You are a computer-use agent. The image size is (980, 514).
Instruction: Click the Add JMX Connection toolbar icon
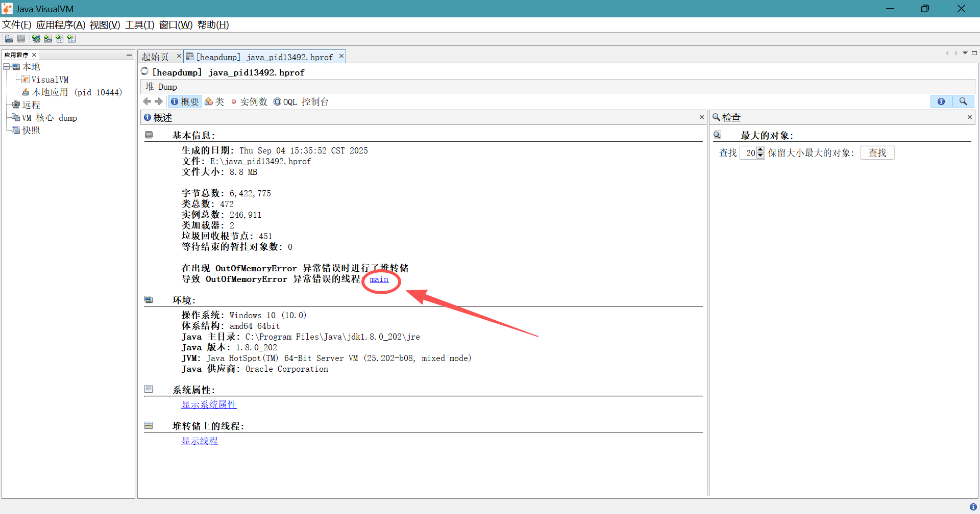[x=48, y=39]
